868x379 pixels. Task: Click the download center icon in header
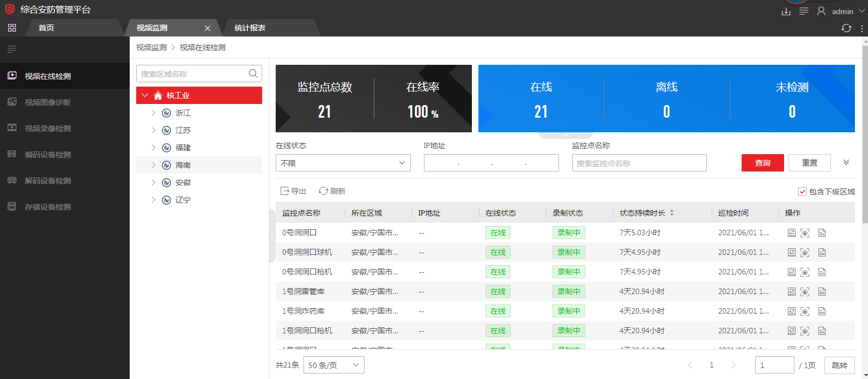point(786,11)
